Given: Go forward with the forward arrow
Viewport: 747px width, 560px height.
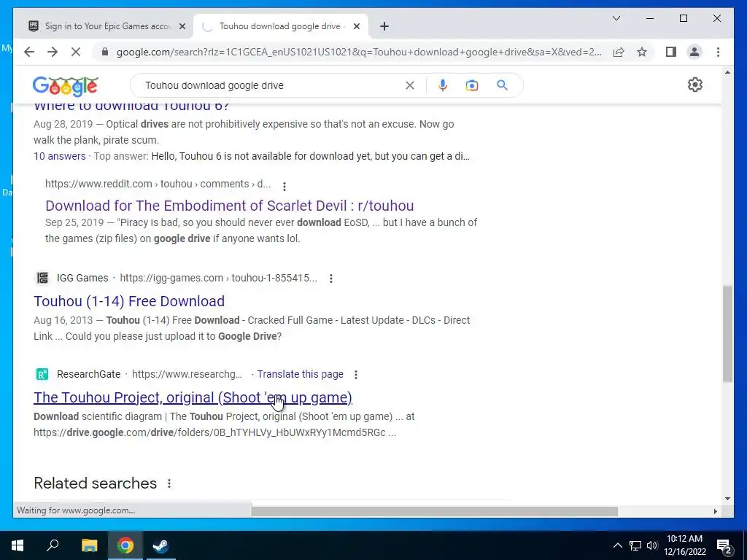Looking at the screenshot, I should click(53, 52).
